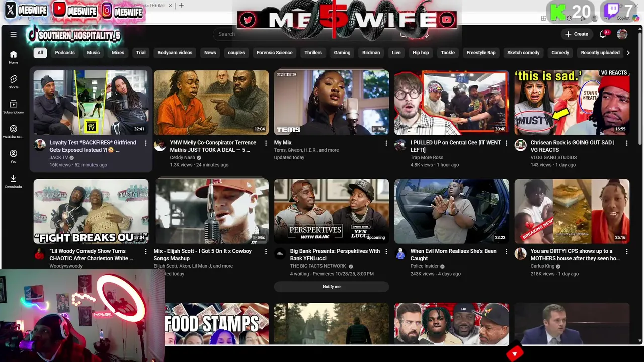Open options menu for Big Bank Presents
Image resolution: width=644 pixels, height=362 pixels.
click(x=386, y=252)
